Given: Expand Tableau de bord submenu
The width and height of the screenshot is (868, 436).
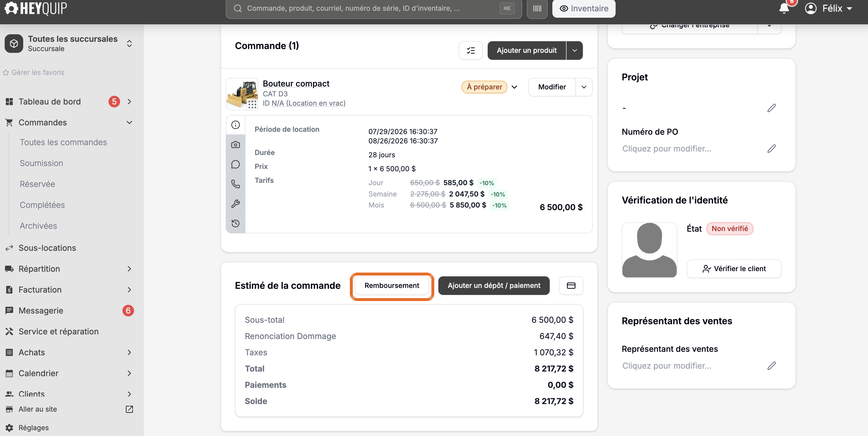Looking at the screenshot, I should click(129, 102).
